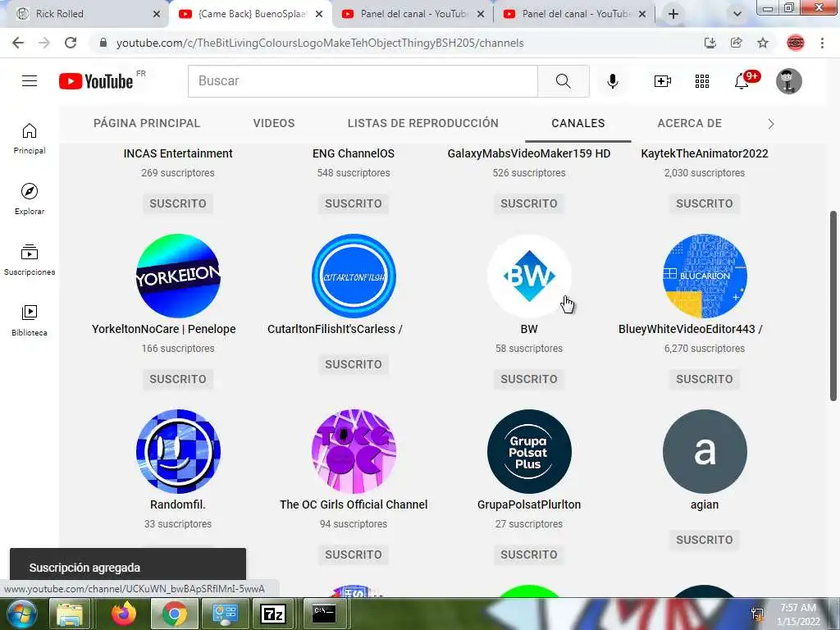Switch to the ACERCA DE tab
Image resolution: width=840 pixels, height=630 pixels.
click(689, 123)
